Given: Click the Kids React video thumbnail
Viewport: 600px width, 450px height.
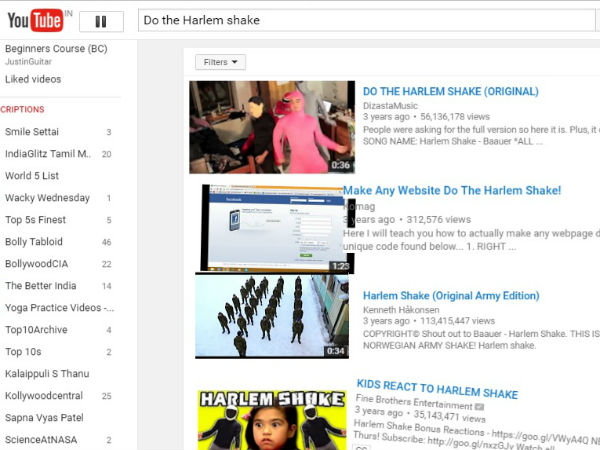Looking at the screenshot, I should (272, 420).
